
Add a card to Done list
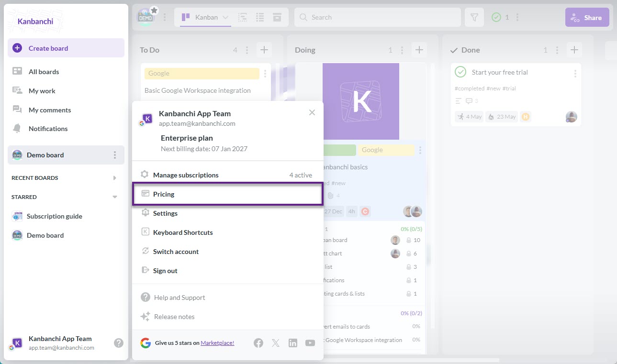[574, 50]
